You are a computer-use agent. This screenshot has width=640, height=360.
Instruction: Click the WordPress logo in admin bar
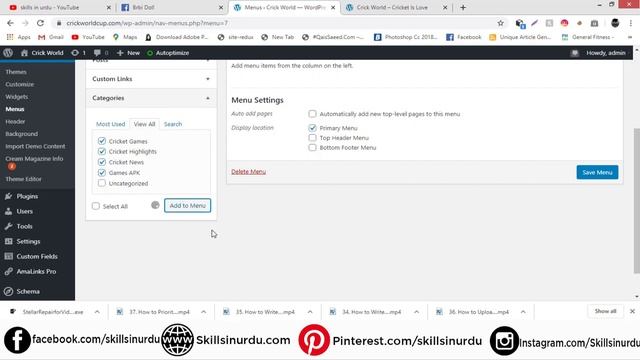pyautogui.click(x=8, y=53)
